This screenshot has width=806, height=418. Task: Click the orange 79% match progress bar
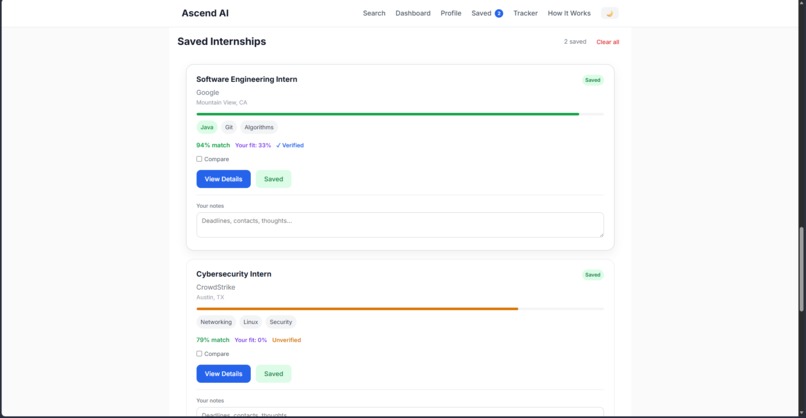pos(357,309)
